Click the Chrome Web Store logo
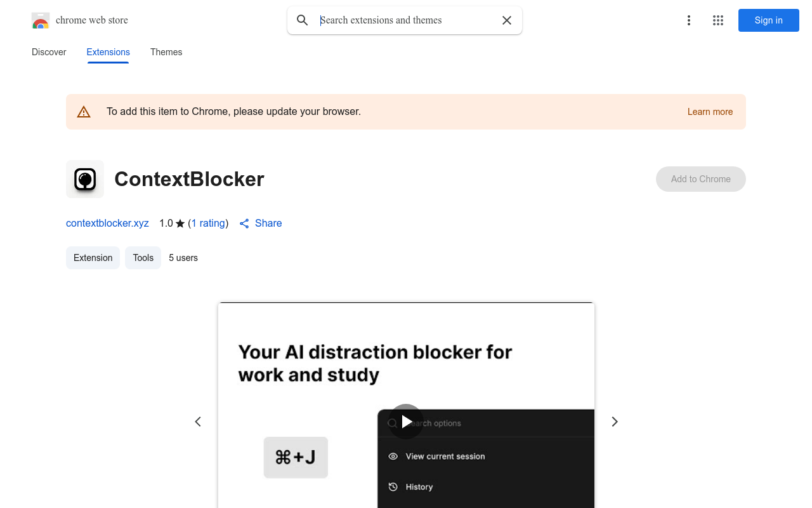Viewport: 812px width, 508px height. 41,20
